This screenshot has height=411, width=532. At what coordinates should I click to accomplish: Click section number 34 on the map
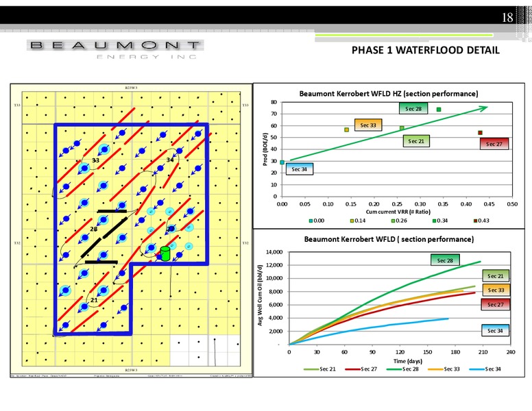[170, 160]
